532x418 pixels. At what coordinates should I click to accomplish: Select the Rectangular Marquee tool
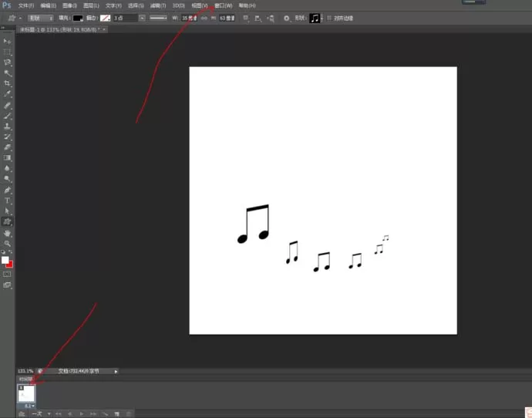[7, 52]
